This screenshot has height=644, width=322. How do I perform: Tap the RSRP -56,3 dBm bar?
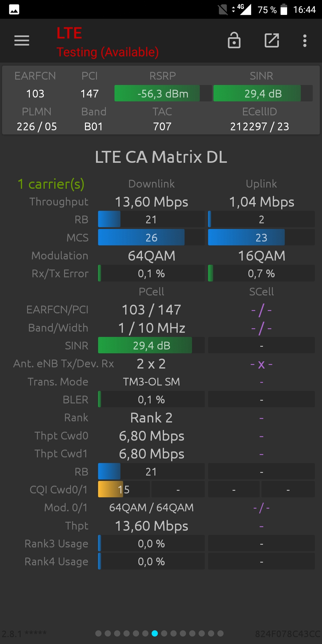(163, 93)
